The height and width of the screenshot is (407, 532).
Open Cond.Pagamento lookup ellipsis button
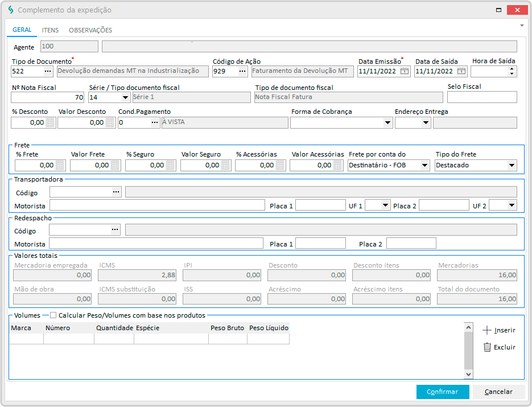tap(154, 122)
